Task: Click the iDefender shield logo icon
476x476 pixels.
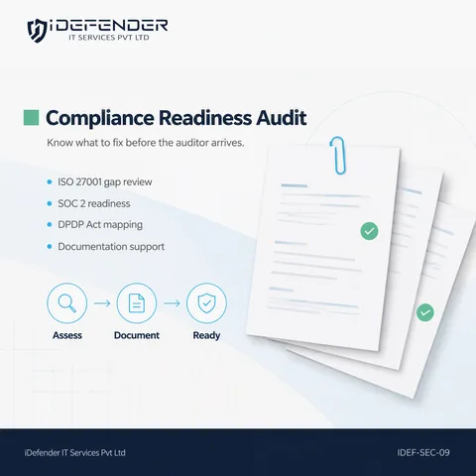Action: pyautogui.click(x=37, y=31)
